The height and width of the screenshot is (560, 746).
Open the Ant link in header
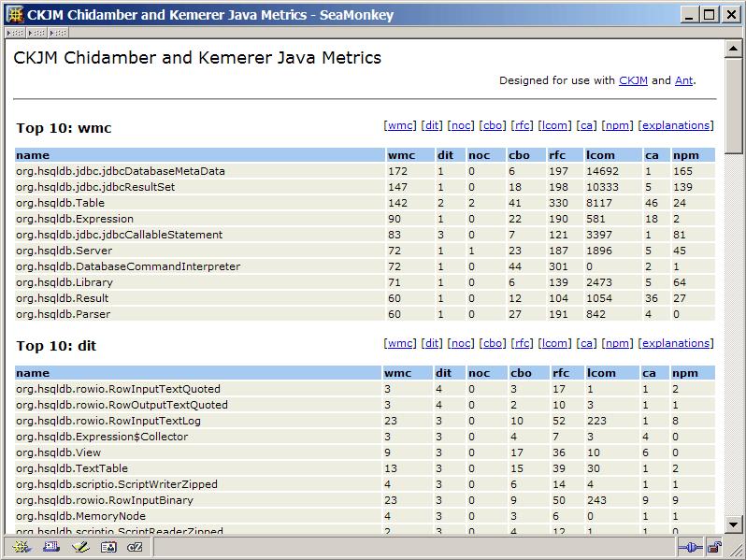click(683, 80)
